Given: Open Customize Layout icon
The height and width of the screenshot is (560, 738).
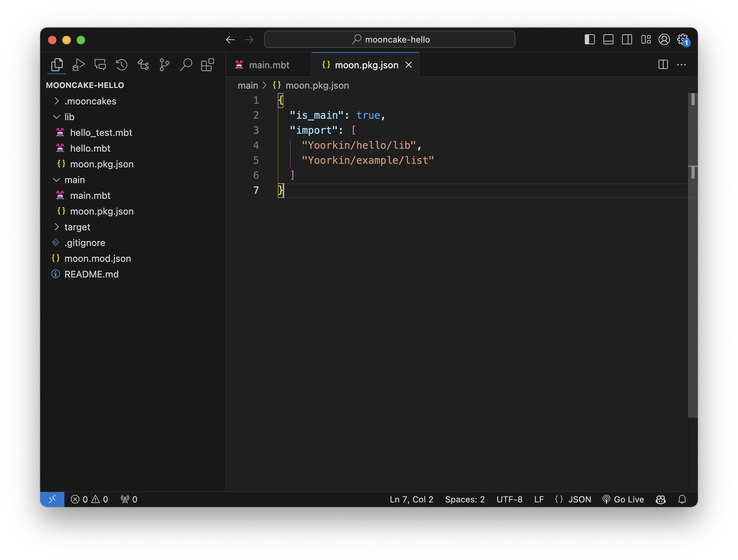Looking at the screenshot, I should [x=646, y=39].
